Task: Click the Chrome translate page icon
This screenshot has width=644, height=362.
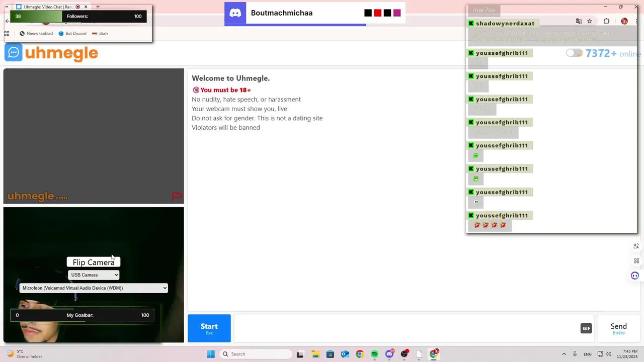Action: point(579,21)
